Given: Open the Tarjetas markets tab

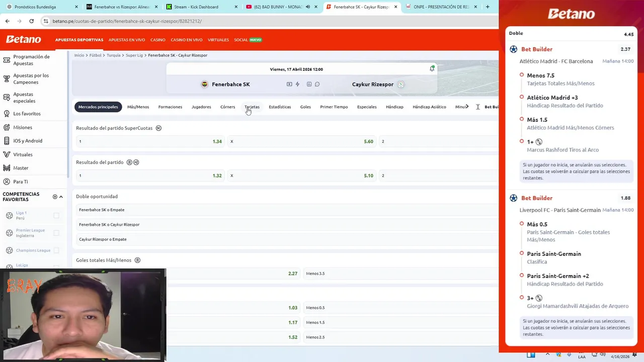Looking at the screenshot, I should click(x=252, y=107).
